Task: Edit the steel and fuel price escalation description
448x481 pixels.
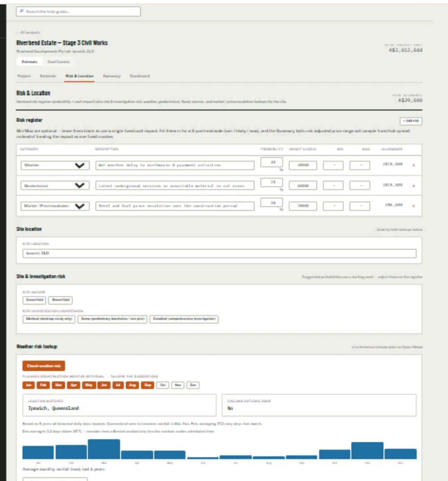Action: tap(175, 206)
